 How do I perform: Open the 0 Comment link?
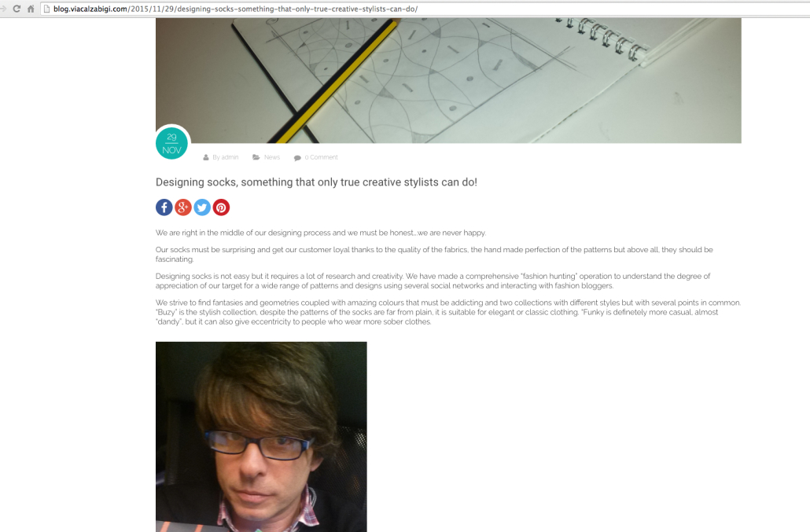(x=322, y=157)
